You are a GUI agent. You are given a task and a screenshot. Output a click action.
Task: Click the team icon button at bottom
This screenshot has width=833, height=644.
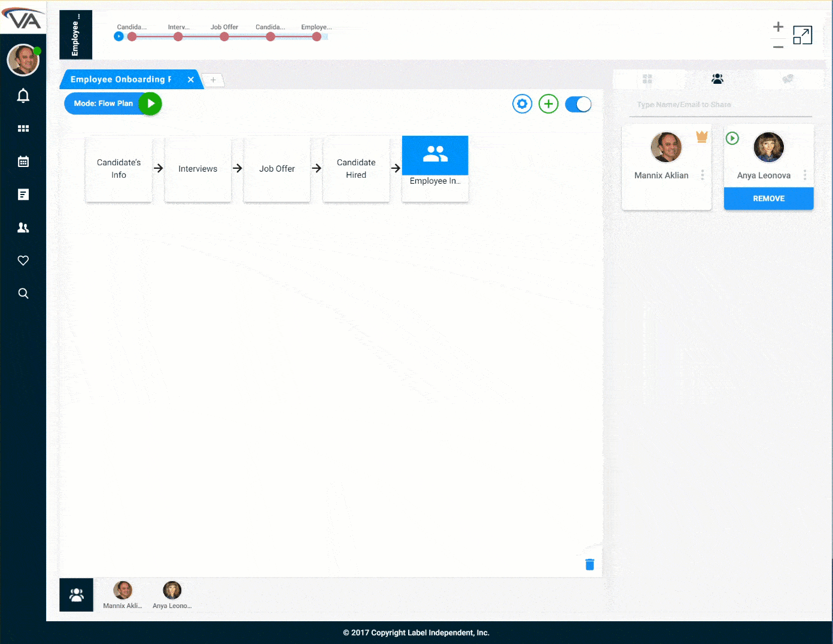point(77,595)
